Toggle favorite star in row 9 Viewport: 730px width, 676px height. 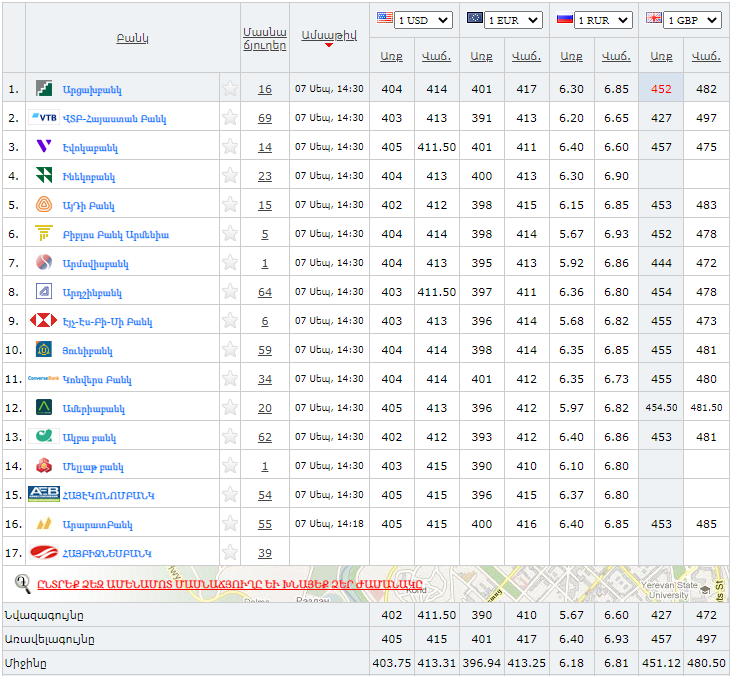[230, 320]
